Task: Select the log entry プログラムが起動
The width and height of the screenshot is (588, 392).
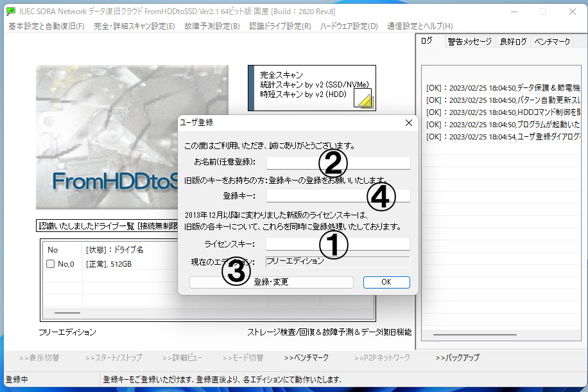Action: coord(503,124)
